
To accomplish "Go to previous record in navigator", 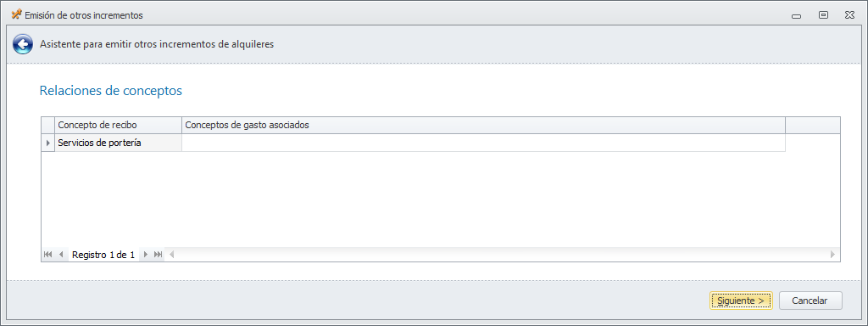I will [61, 255].
